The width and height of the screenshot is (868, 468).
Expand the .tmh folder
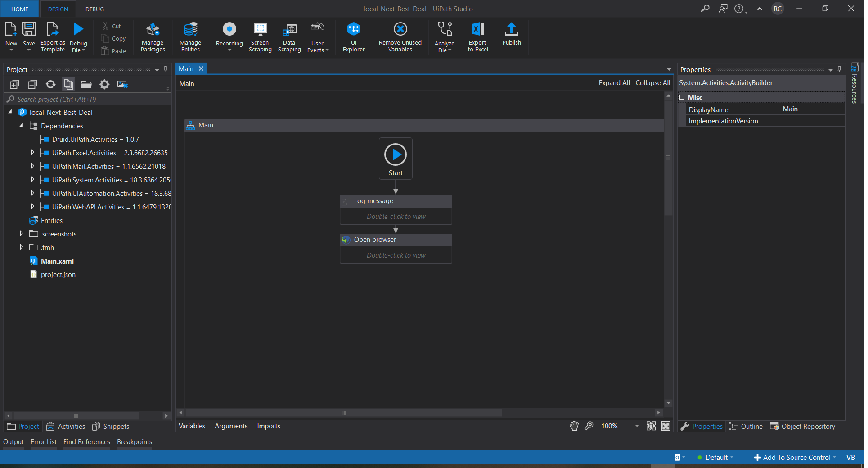(x=21, y=247)
